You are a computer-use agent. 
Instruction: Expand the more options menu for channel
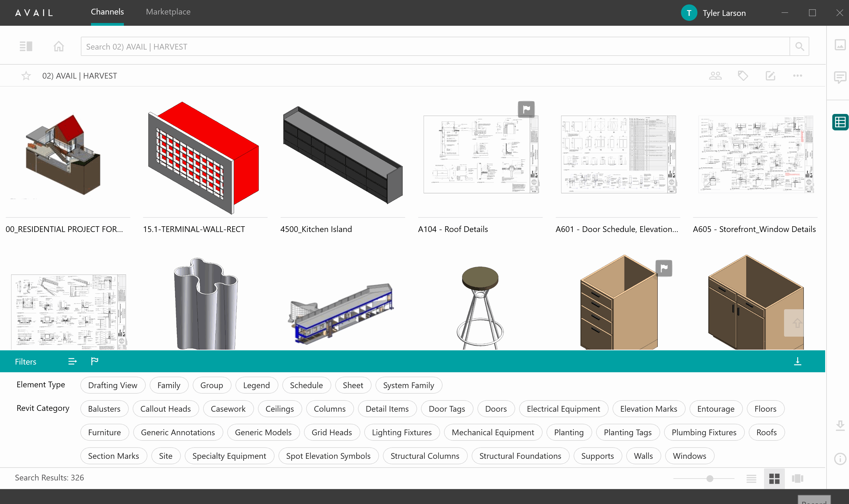[x=798, y=75]
